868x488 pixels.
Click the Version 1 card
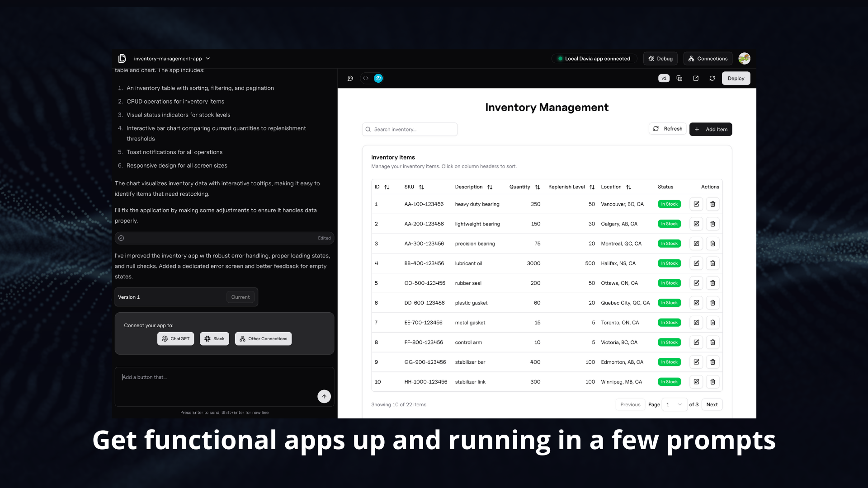[x=186, y=297]
